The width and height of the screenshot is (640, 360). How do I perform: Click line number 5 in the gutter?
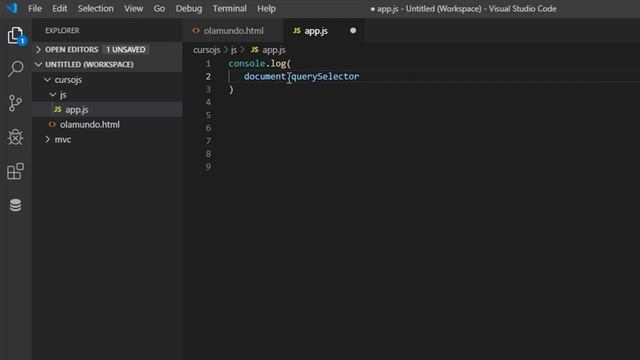point(208,115)
